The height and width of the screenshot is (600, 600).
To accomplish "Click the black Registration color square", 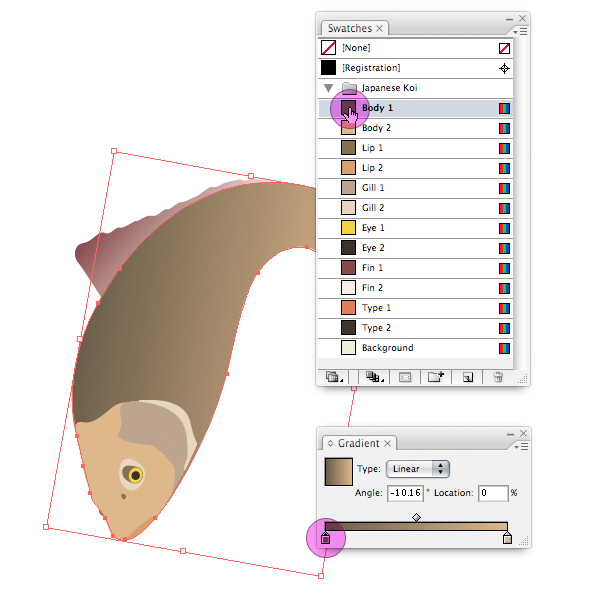I will pos(328,68).
